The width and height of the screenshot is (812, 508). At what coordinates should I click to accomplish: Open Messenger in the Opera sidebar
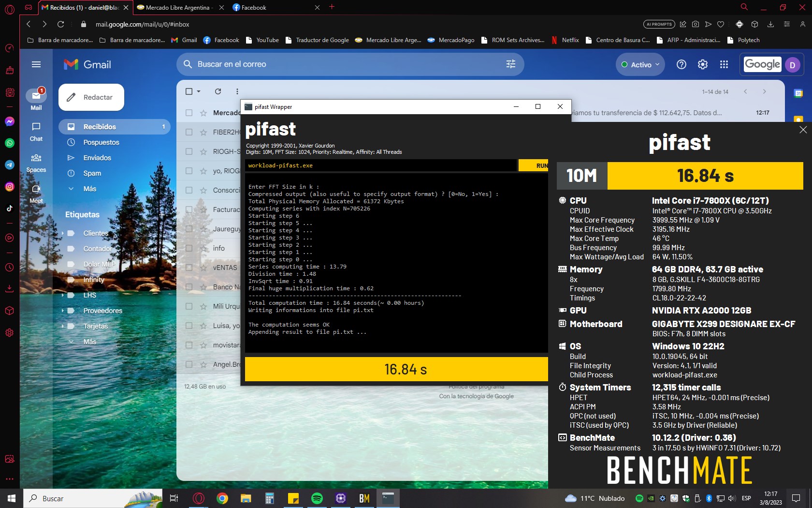10,121
